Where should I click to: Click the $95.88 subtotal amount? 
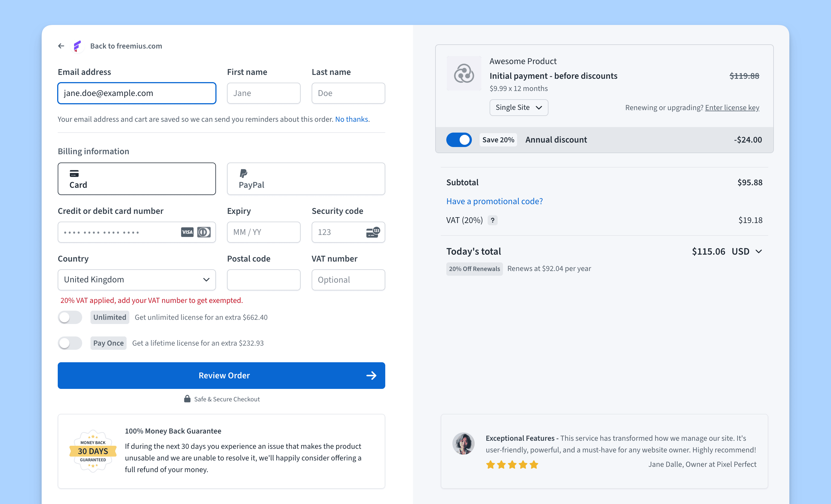click(x=750, y=183)
